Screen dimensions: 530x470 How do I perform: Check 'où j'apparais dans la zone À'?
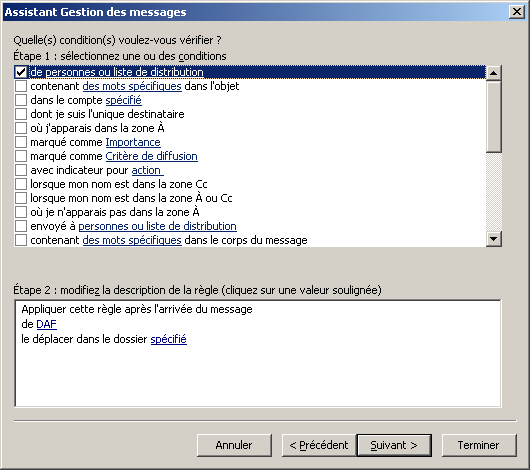[21, 128]
